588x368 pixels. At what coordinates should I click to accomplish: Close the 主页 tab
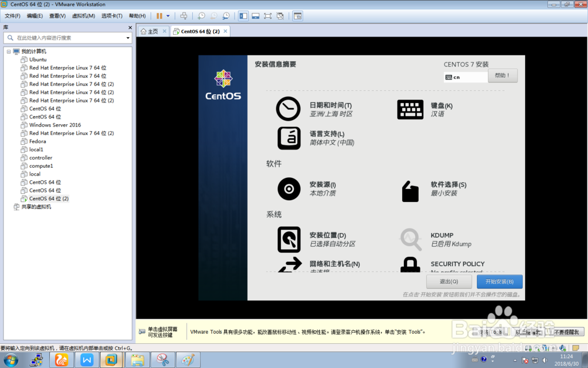[x=164, y=31]
